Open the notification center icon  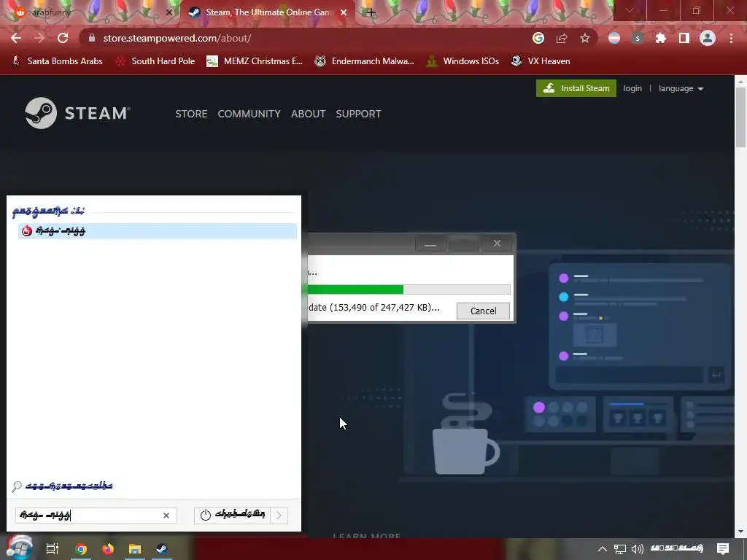coord(723,549)
